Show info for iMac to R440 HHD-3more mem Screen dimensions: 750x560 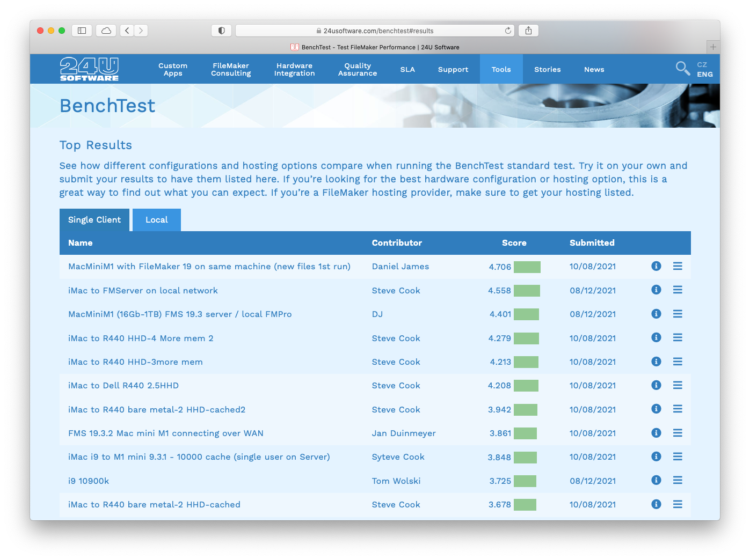point(656,362)
